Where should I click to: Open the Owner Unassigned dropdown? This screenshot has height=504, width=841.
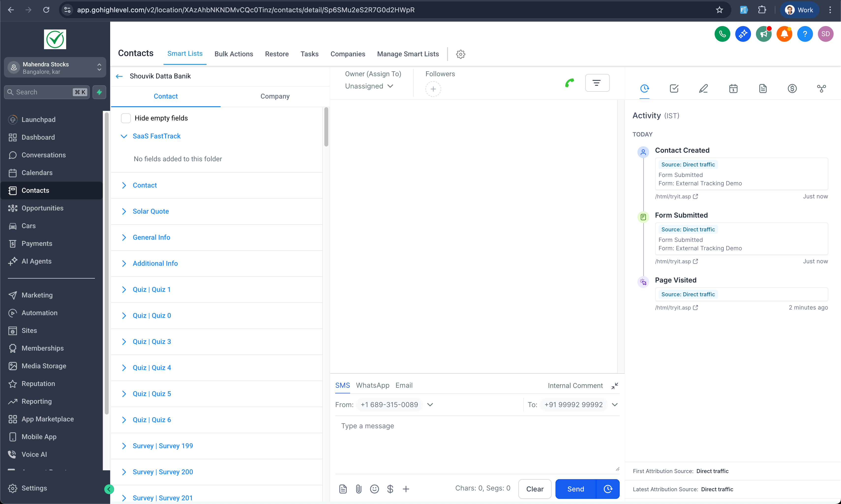(369, 86)
